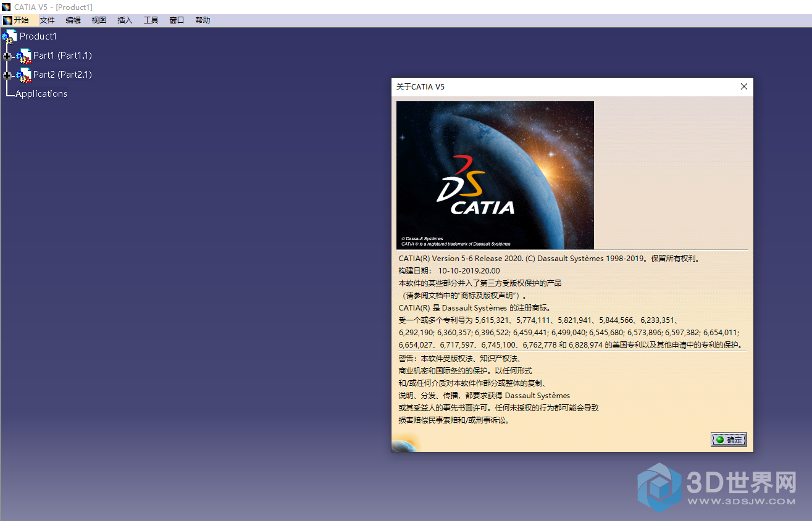Open the 插入 menu
The image size is (812, 521).
pos(125,20)
